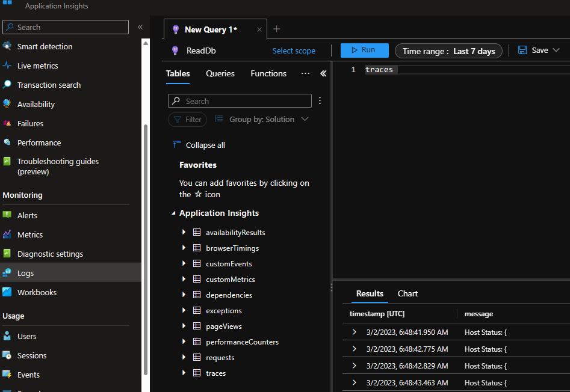Expand the traces table entry
The image size is (570, 392).
click(x=184, y=373)
